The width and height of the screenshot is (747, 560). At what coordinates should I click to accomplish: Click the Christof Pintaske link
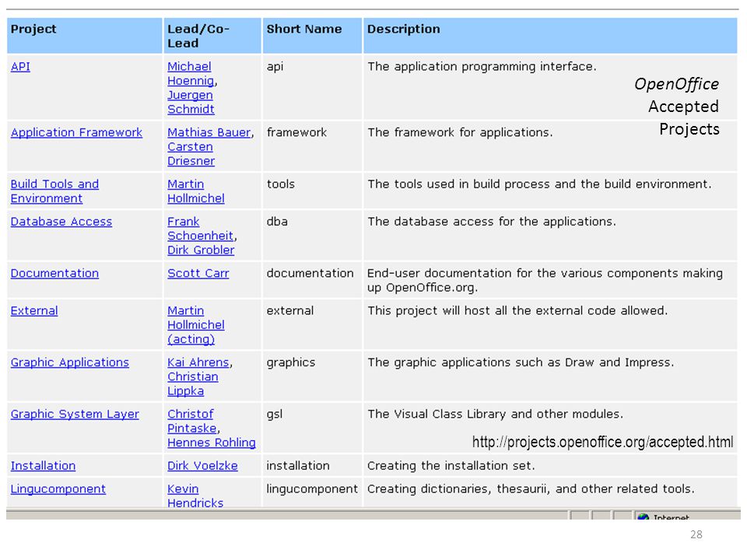191,422
